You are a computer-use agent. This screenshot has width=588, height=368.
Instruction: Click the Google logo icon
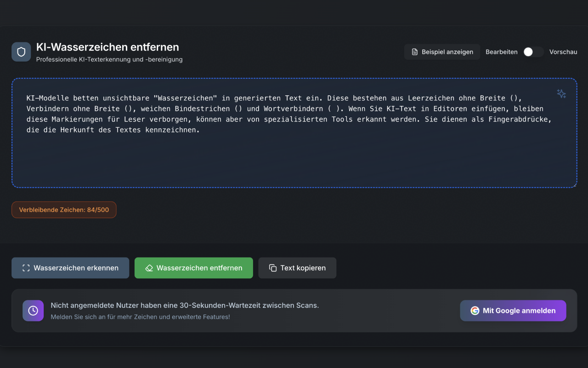click(x=475, y=311)
